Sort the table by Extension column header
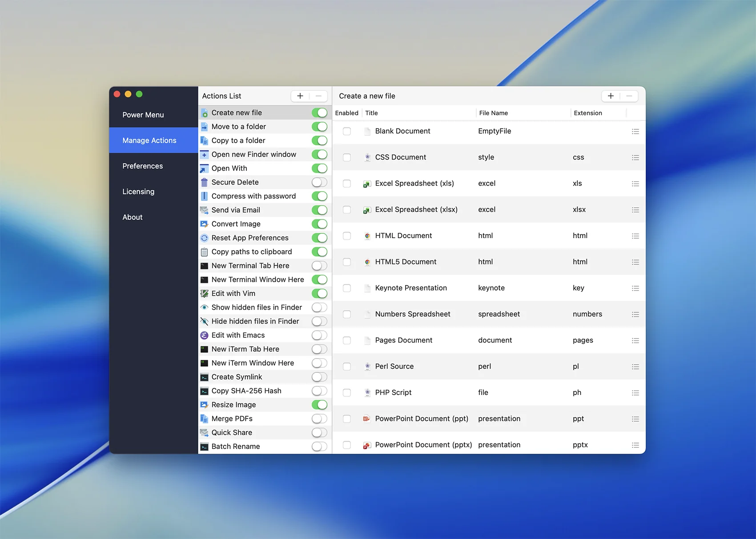Image resolution: width=756 pixels, height=539 pixels. 588,113
